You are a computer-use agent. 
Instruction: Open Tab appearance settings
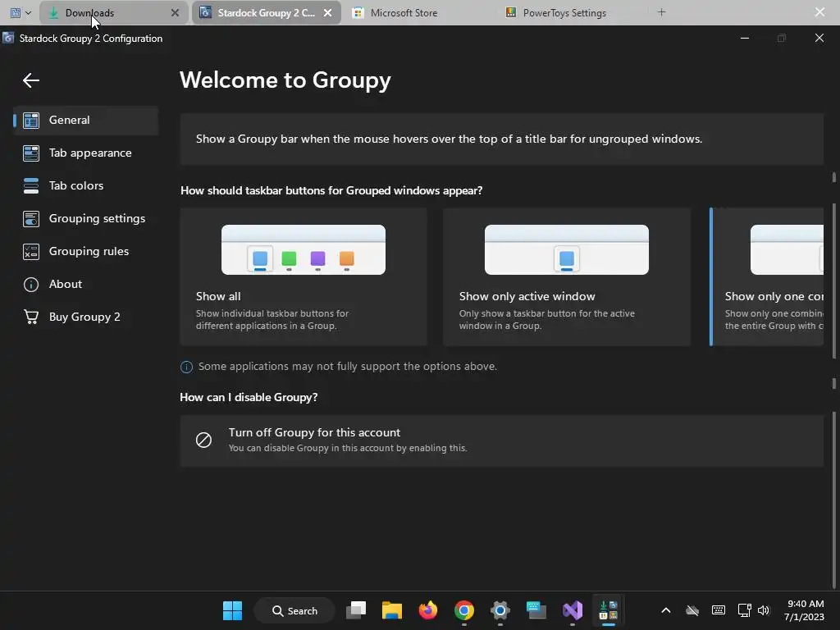pos(85,153)
